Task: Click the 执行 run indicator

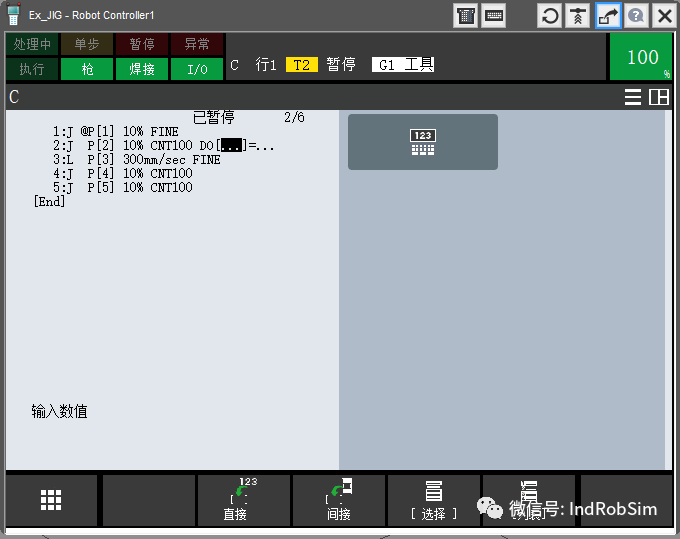Action: point(32,69)
